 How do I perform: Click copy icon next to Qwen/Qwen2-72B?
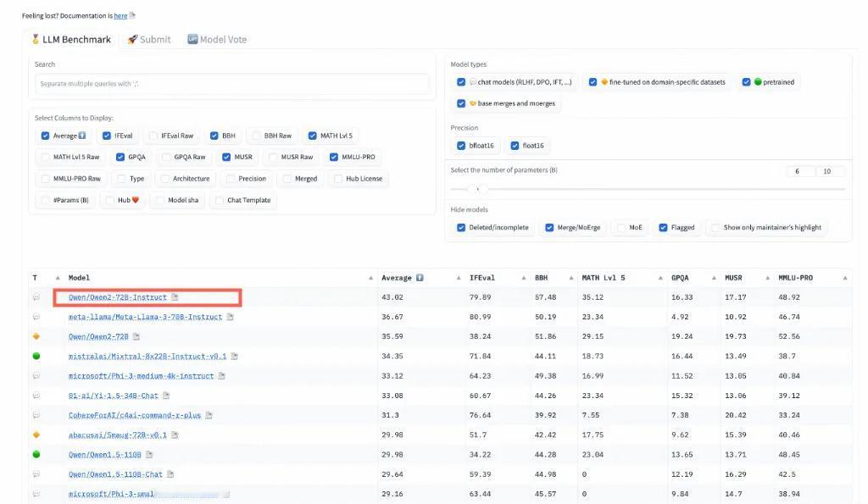click(136, 336)
